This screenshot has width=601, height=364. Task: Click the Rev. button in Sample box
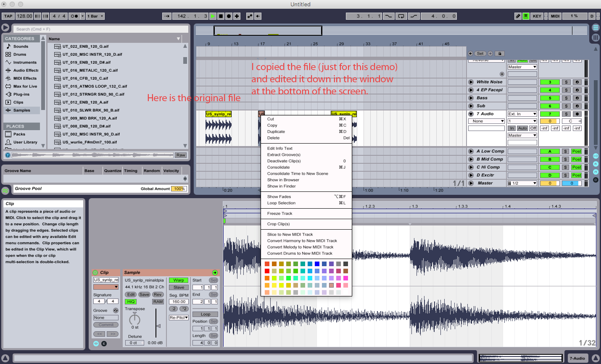158,294
